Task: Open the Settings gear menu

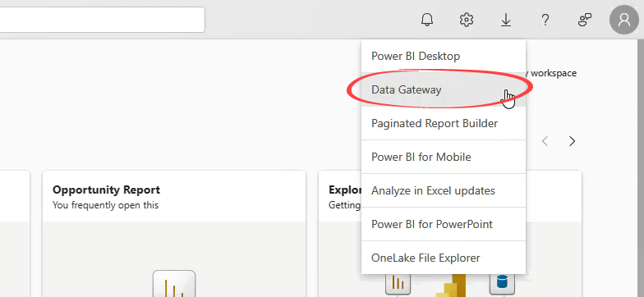Action: (467, 20)
